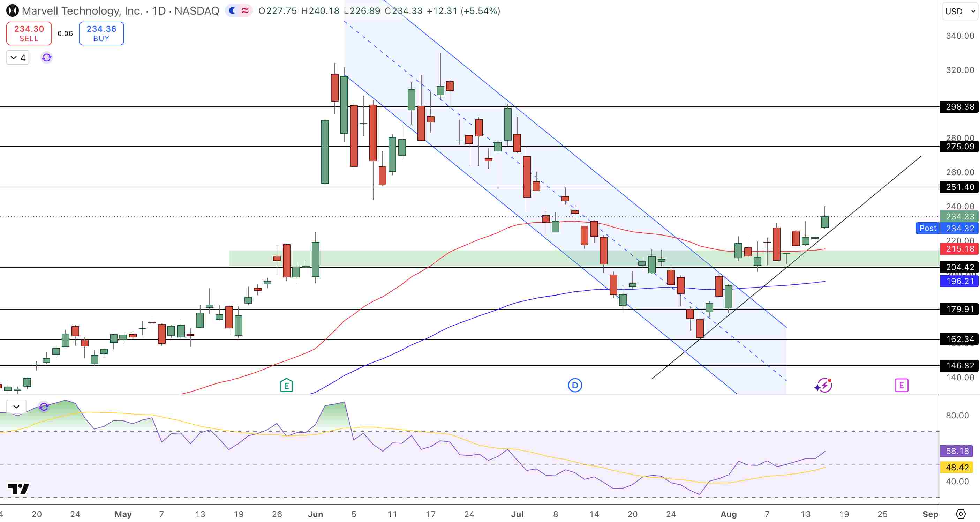Click the 234.30 SELL button
980x522 pixels.
pyautogui.click(x=29, y=33)
